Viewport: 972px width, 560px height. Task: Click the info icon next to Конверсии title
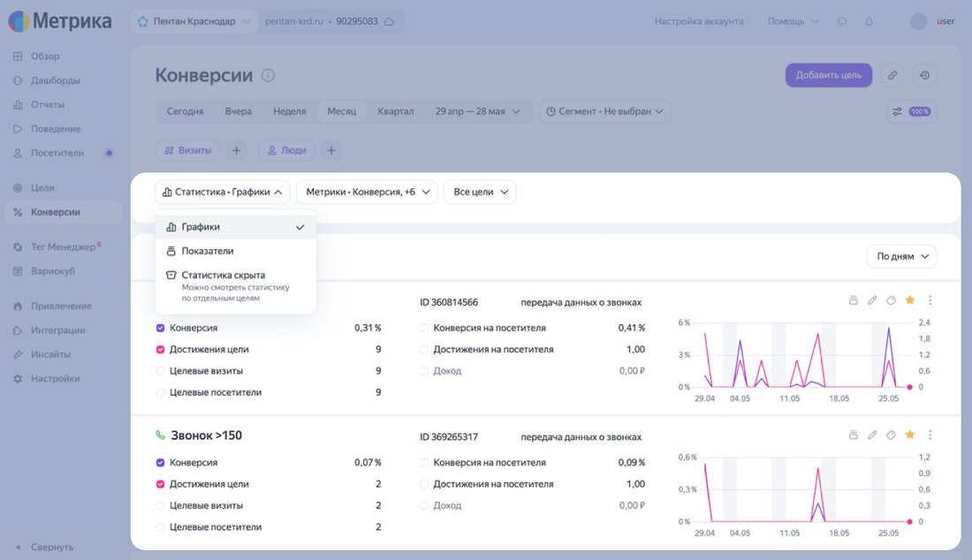pyautogui.click(x=268, y=76)
